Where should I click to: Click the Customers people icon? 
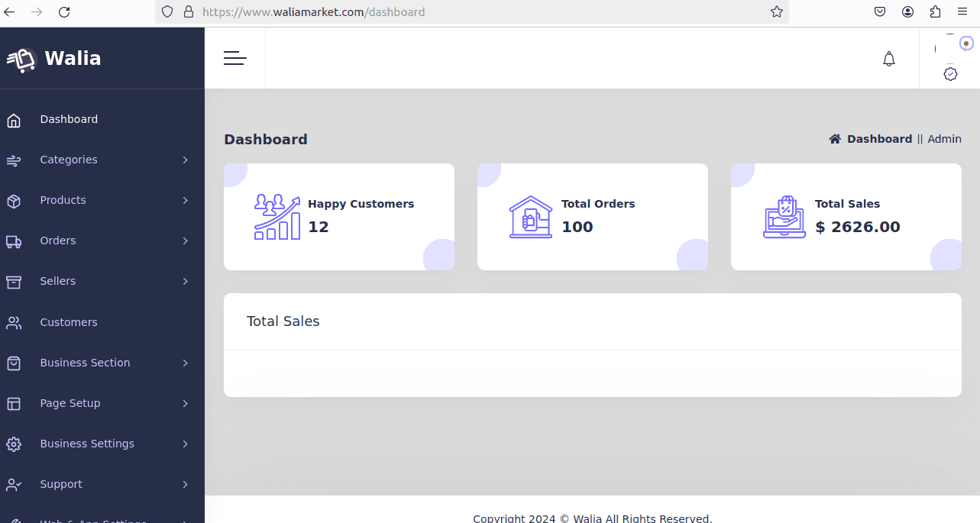click(x=13, y=322)
